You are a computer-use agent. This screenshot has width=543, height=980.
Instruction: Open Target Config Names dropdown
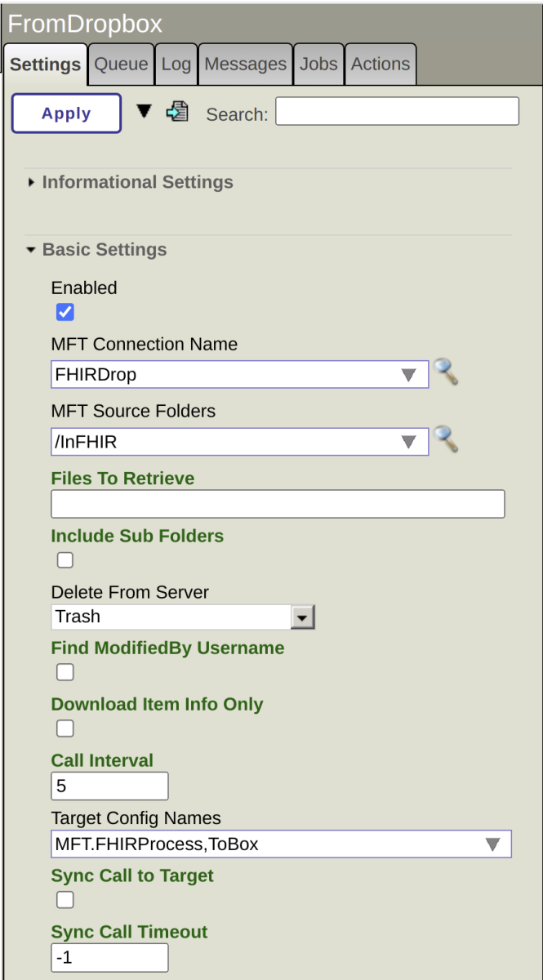tap(492, 844)
